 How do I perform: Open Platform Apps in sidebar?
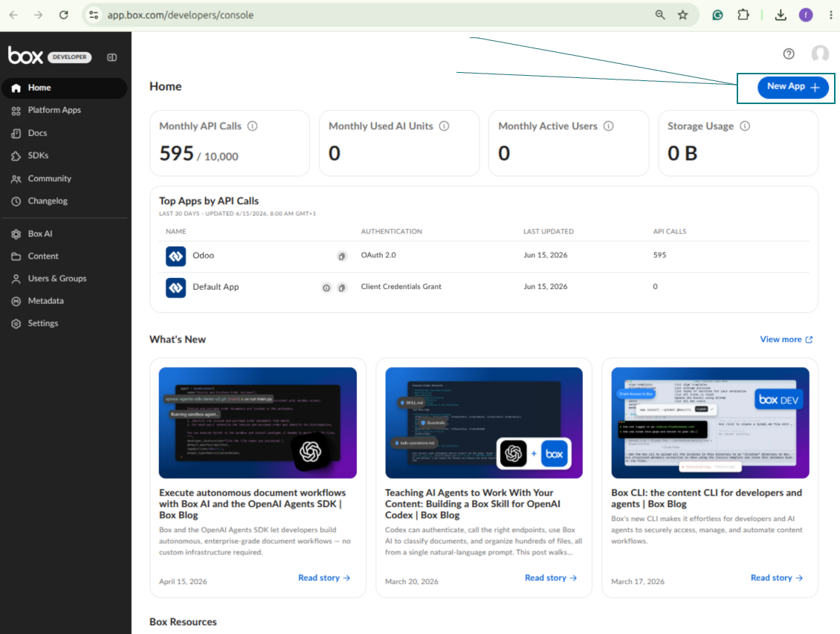point(64,110)
